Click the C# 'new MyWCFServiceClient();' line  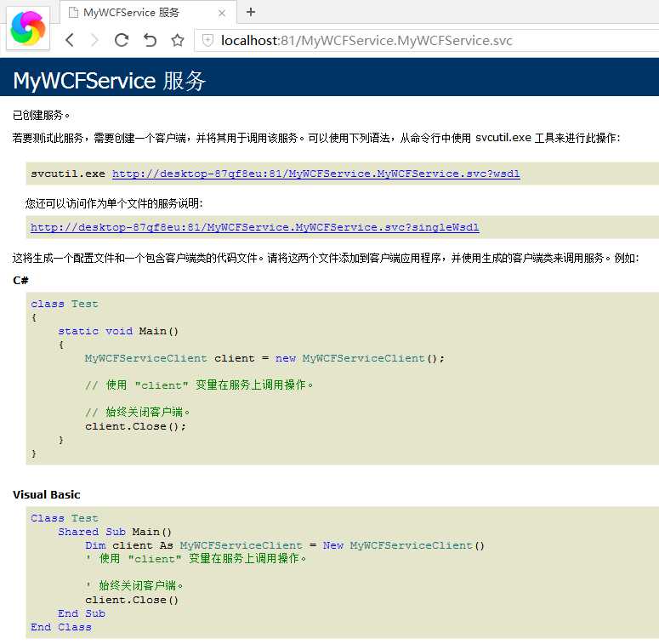(264, 358)
